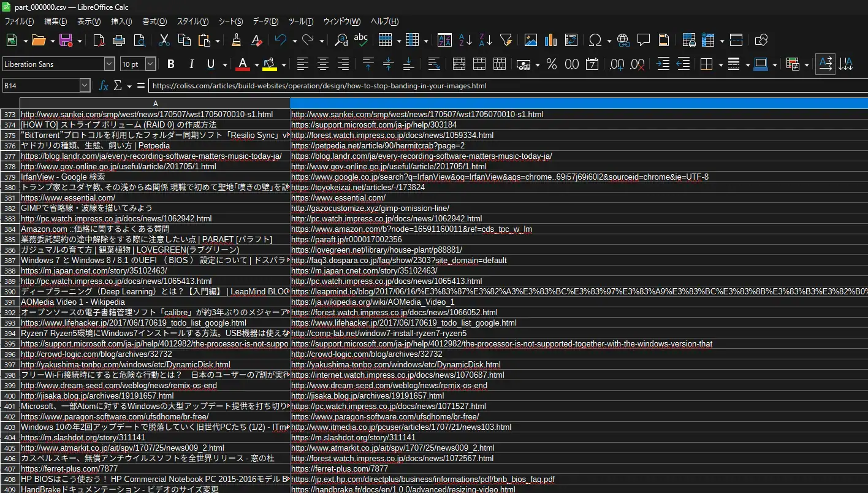The width and height of the screenshot is (868, 493).
Task: Expand the Font Color dropdown arrow
Action: pyautogui.click(x=256, y=64)
